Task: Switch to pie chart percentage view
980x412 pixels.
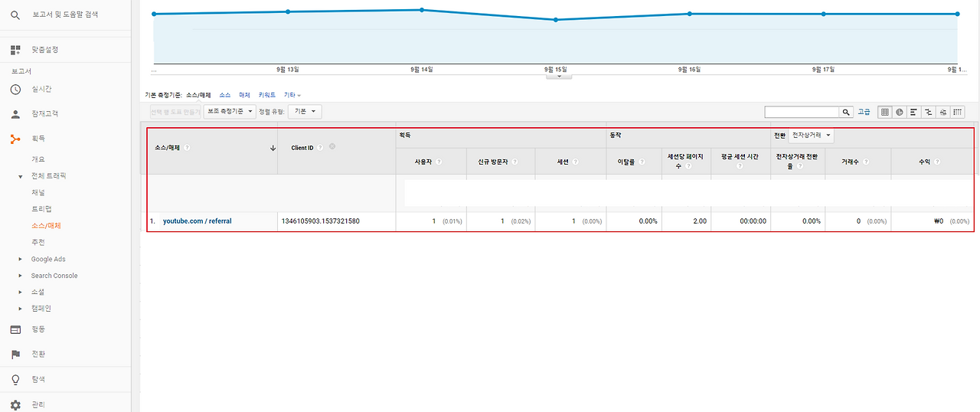Action: (x=900, y=112)
